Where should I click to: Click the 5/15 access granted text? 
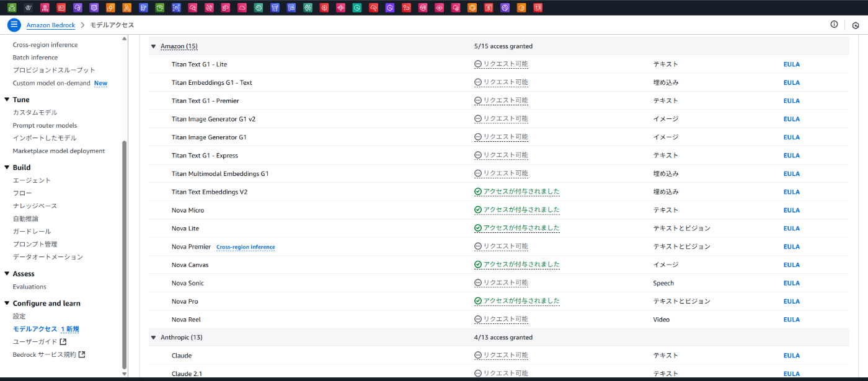click(503, 46)
